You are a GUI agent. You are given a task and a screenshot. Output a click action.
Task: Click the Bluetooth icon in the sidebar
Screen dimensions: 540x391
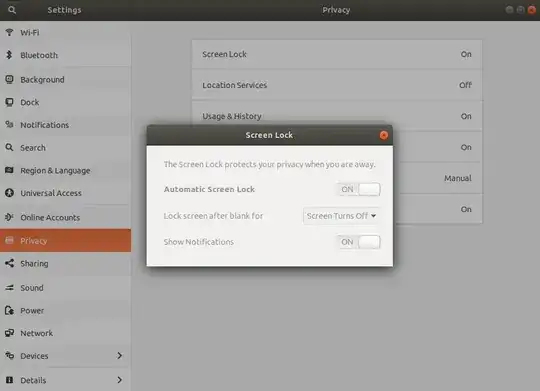point(9,55)
